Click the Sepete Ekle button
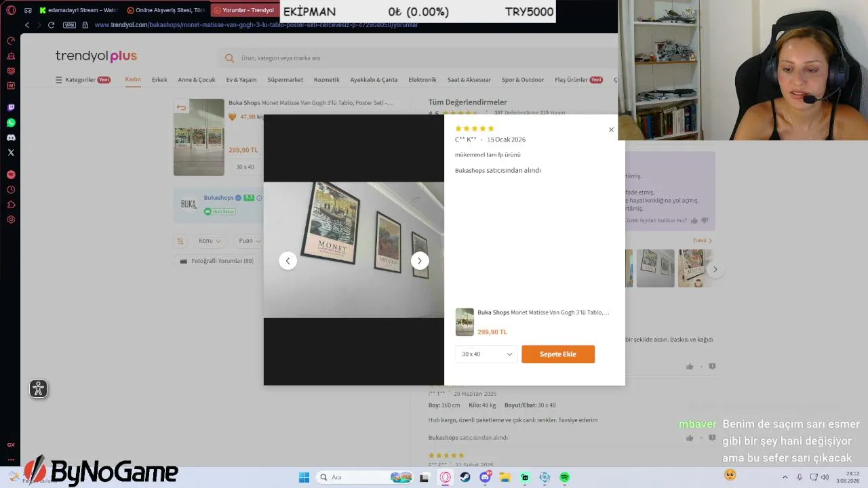Image resolution: width=868 pixels, height=488 pixels. 558,354
